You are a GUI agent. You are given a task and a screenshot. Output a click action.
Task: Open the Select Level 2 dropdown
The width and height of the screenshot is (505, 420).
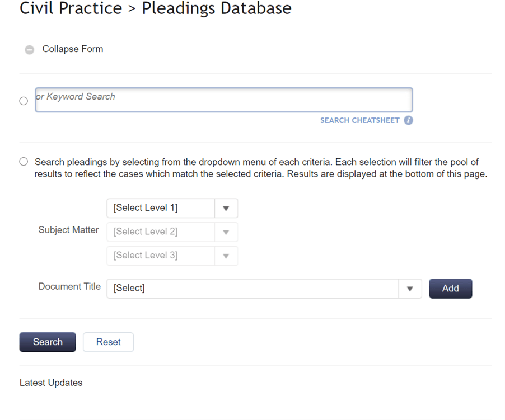pyautogui.click(x=172, y=232)
